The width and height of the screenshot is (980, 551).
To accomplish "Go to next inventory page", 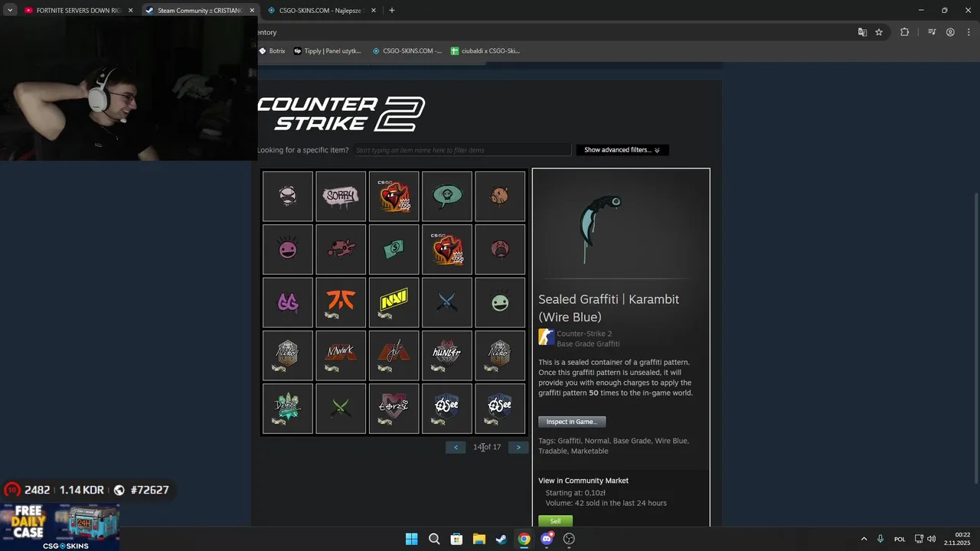I will 518,447.
